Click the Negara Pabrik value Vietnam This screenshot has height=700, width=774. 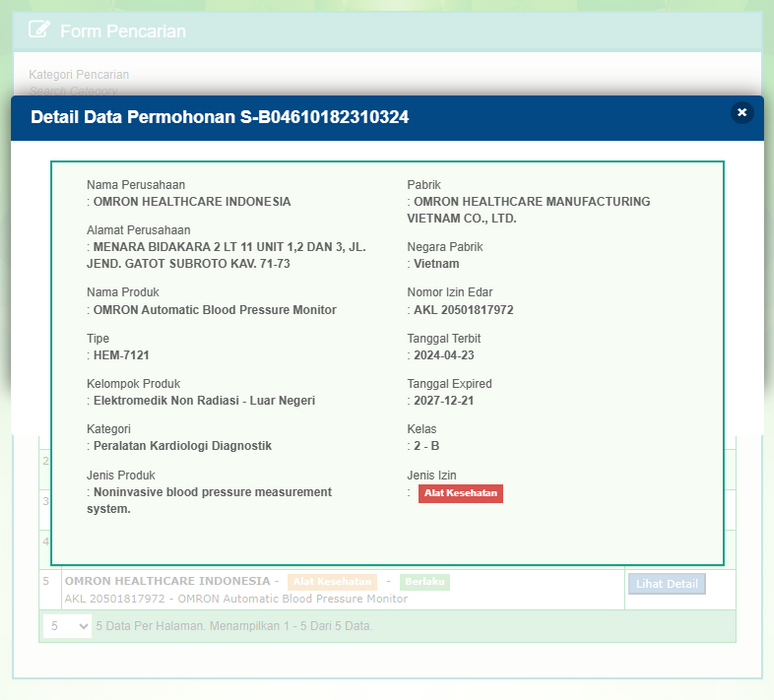[436, 264]
